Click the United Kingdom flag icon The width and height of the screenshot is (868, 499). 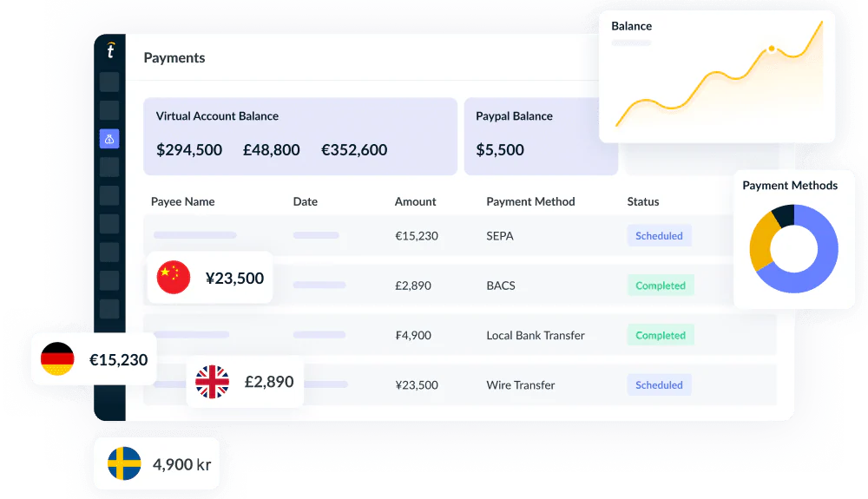pyautogui.click(x=212, y=382)
